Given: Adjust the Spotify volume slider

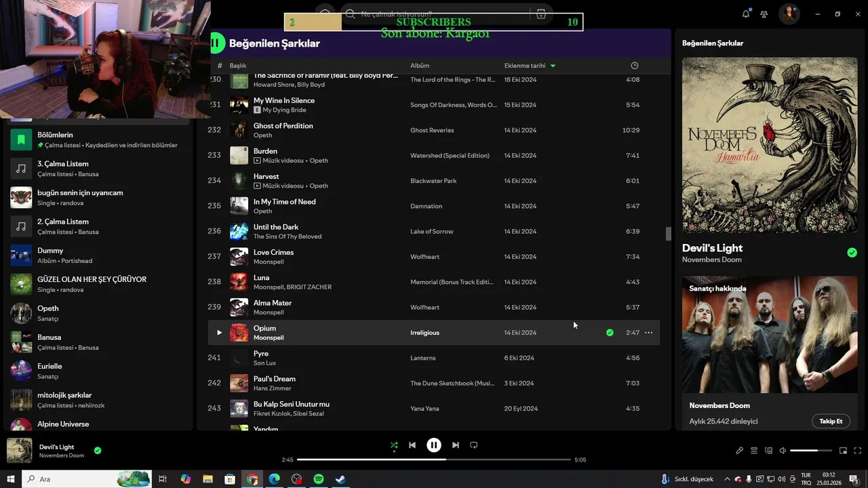Looking at the screenshot, I should (x=811, y=451).
